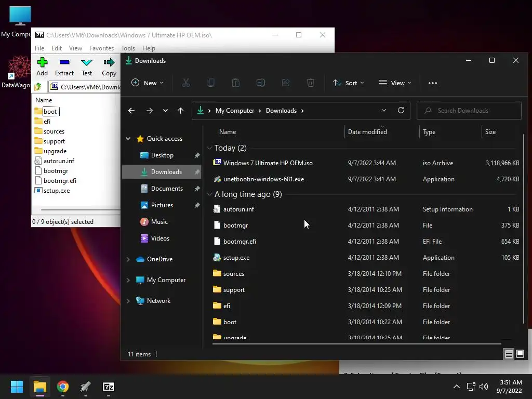Click the Search Downloads field
Screen dimensions: 532x399
pos(469,111)
